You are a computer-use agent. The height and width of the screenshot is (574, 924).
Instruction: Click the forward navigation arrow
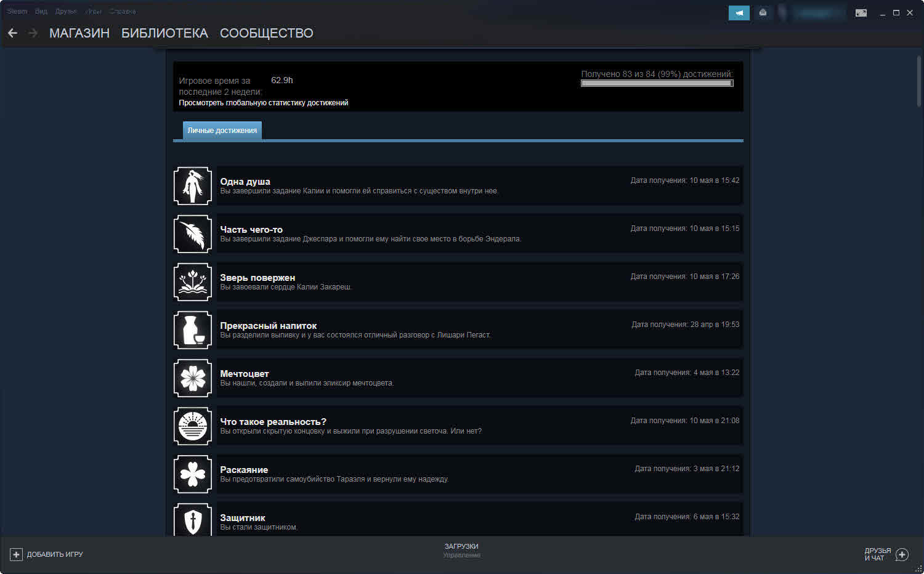click(x=33, y=33)
